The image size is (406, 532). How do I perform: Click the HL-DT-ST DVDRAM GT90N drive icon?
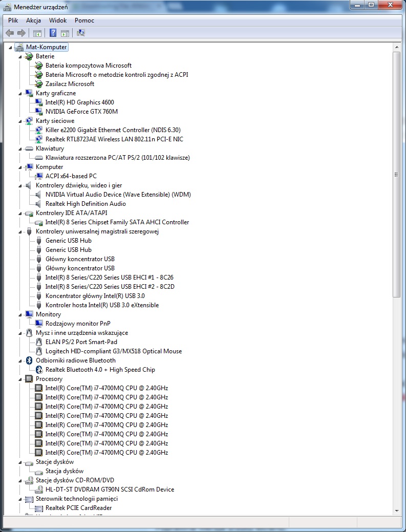[x=39, y=490]
